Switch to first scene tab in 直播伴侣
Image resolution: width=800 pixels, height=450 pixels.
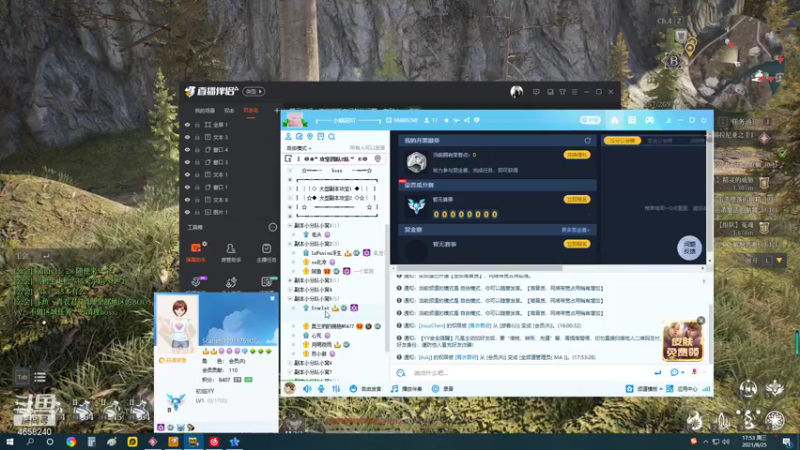(x=205, y=110)
